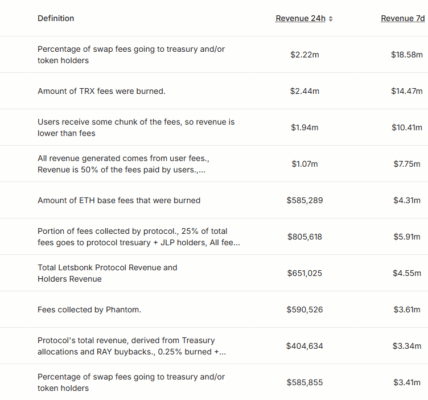Click the TRX fees were burned definition
This screenshot has height=400, width=428.
click(101, 91)
